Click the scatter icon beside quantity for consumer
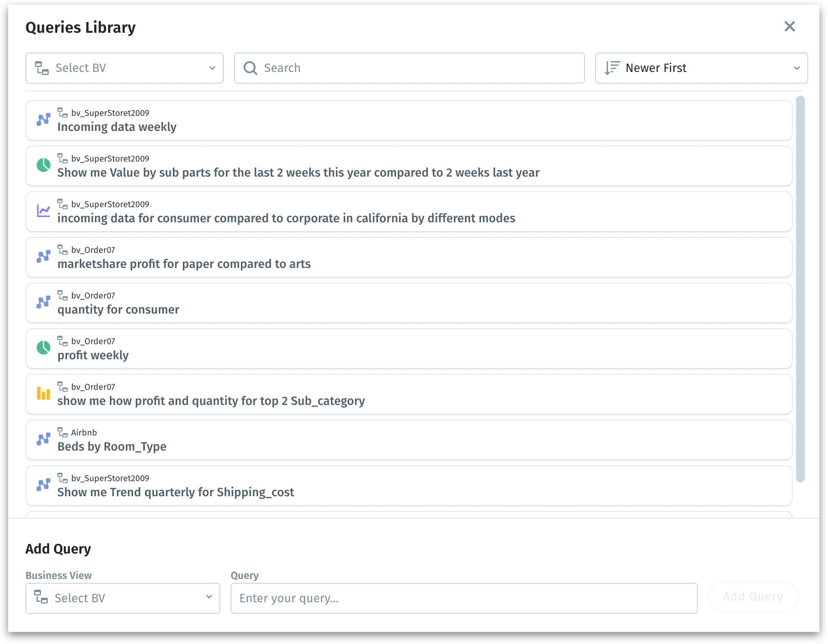The height and width of the screenshot is (644, 828). (x=43, y=302)
